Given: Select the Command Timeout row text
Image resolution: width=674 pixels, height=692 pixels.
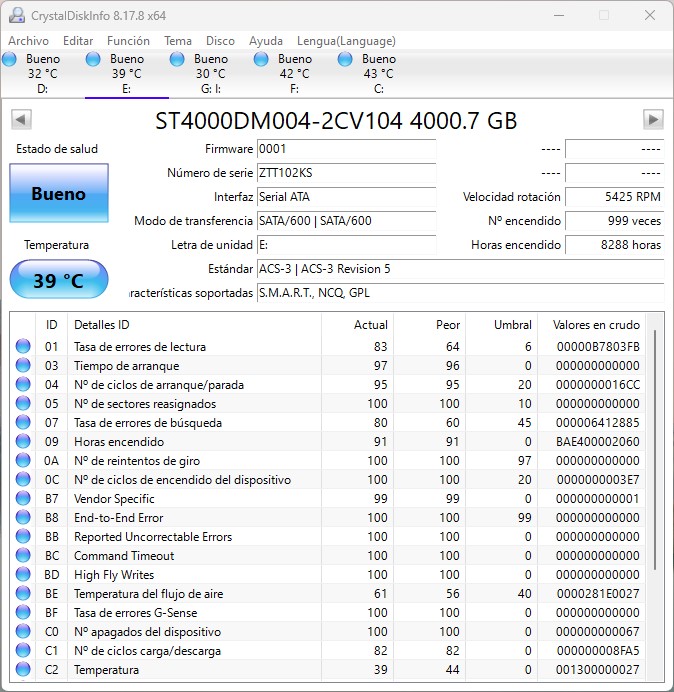Looking at the screenshot, I should [124, 555].
